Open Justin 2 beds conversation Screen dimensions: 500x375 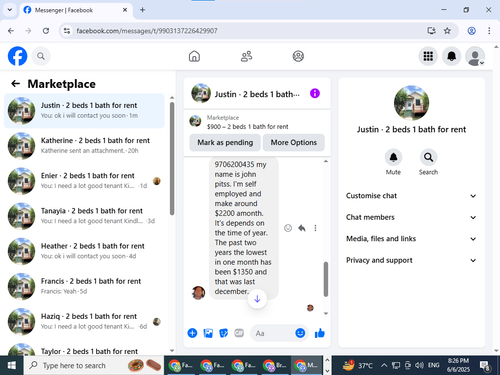point(84,111)
